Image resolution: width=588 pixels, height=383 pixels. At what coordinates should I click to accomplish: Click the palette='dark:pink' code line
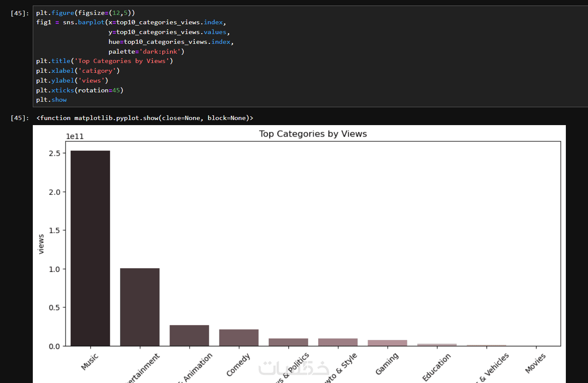(x=146, y=51)
